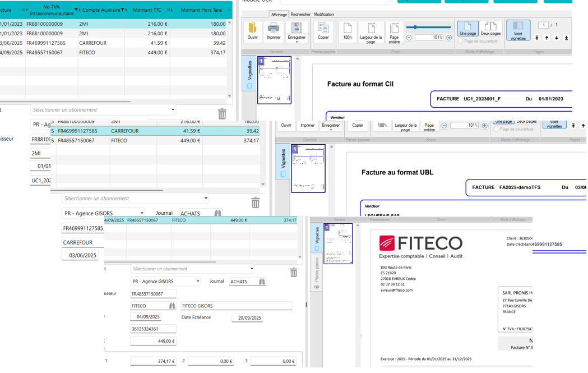Click the Ouvrir folder icon
588x373 pixels.
point(253,31)
